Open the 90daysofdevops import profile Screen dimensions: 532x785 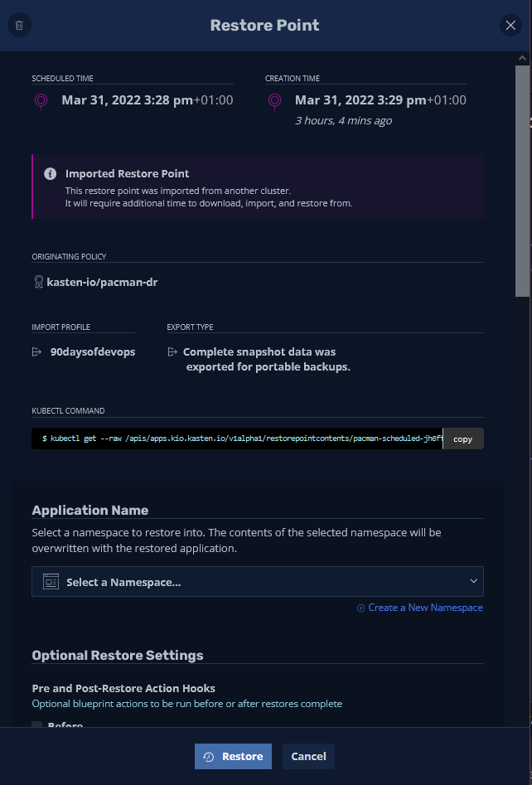(93, 352)
